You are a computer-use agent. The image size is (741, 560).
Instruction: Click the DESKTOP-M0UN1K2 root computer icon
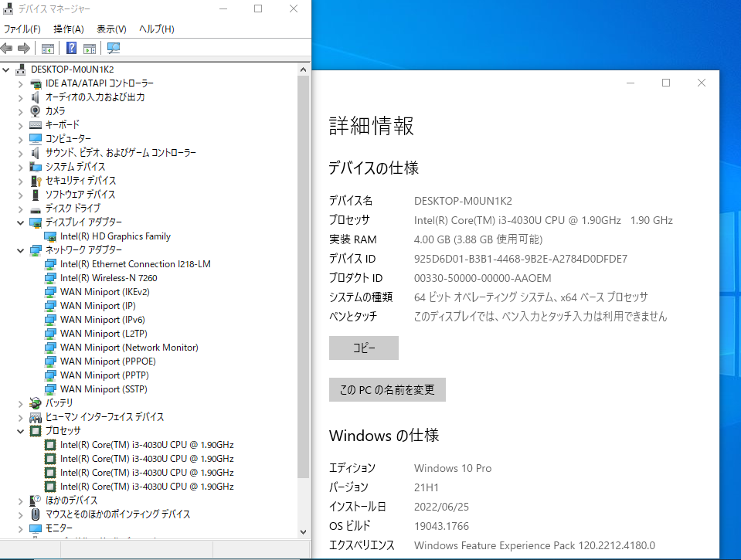click(x=21, y=70)
